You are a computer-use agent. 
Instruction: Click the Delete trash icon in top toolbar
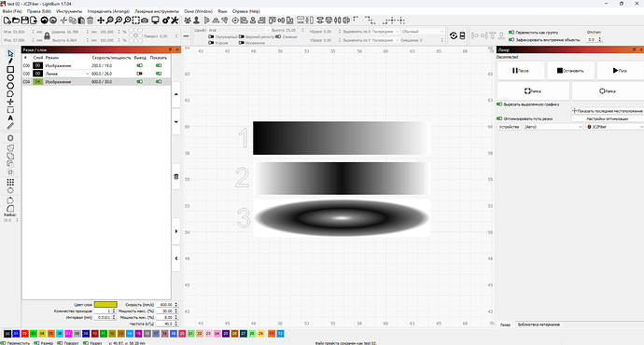point(91,21)
